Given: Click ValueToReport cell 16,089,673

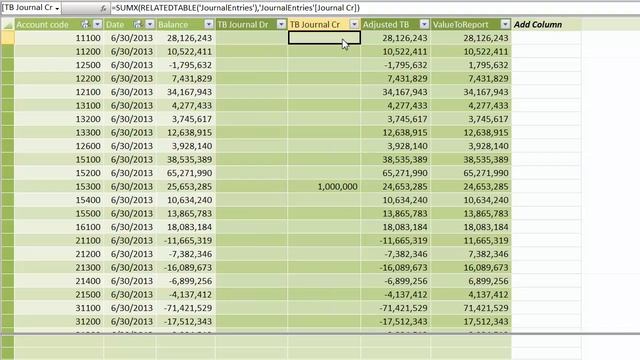Looking at the screenshot, I should tap(471, 268).
